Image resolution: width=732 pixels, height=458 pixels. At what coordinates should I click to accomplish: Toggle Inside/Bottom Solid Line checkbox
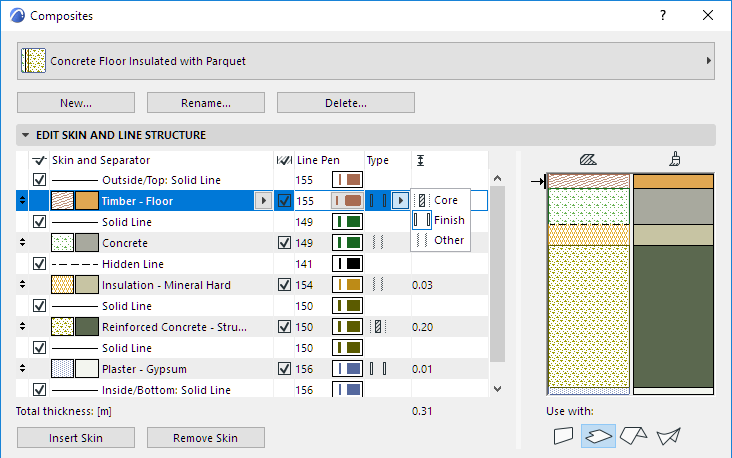40,389
